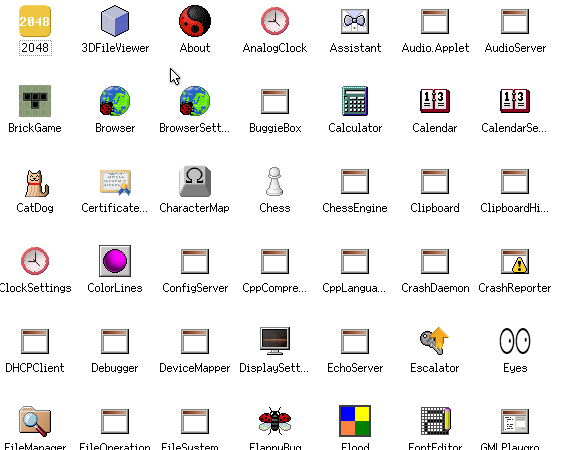Select the Chess pawn icon
Screen dimensions: 564x450
(x=275, y=181)
